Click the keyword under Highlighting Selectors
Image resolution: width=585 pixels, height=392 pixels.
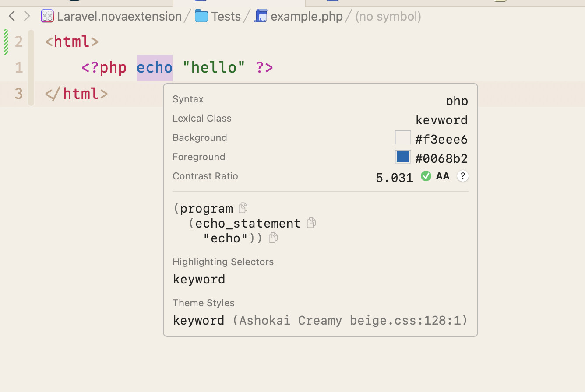[x=199, y=279]
